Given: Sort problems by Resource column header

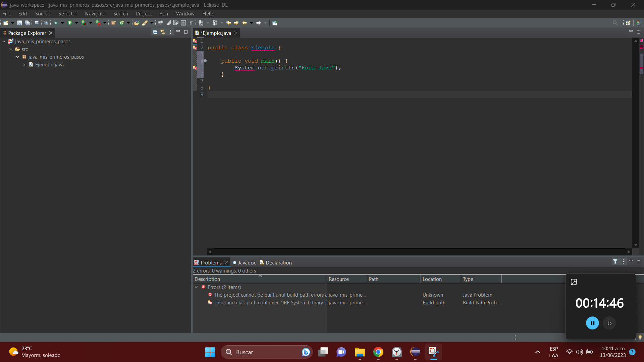Looking at the screenshot, I should tap(347, 279).
